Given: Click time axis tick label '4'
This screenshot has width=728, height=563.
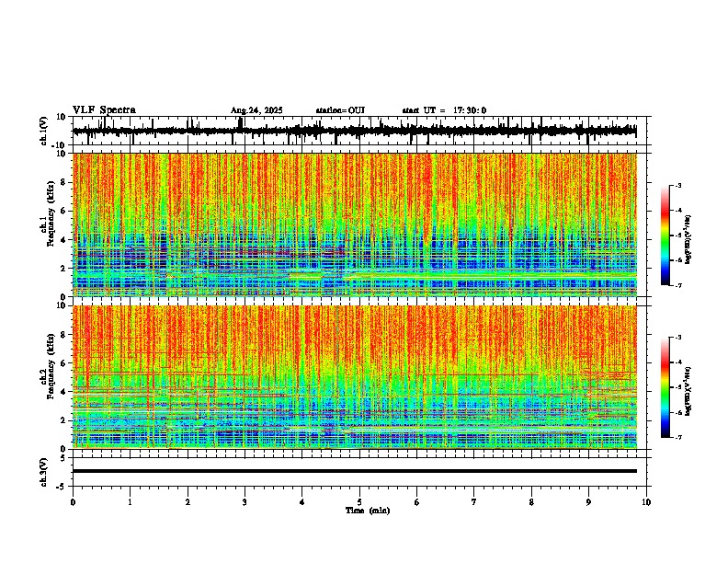Looking at the screenshot, I should (x=302, y=502).
